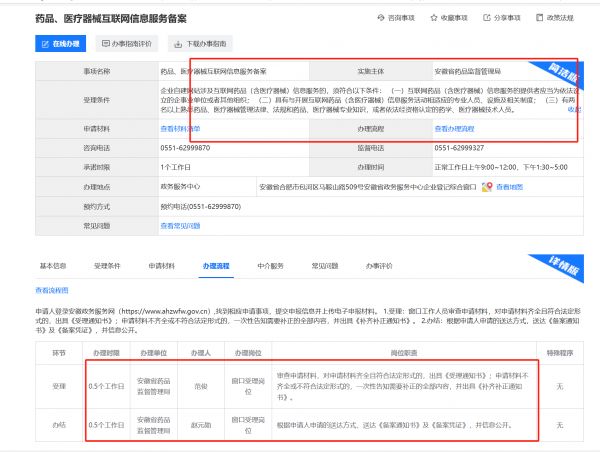Click the page title 药品、医疗器械互联网信息服务备案
Screen dimensions: 600x452
pyautogui.click(x=111, y=18)
